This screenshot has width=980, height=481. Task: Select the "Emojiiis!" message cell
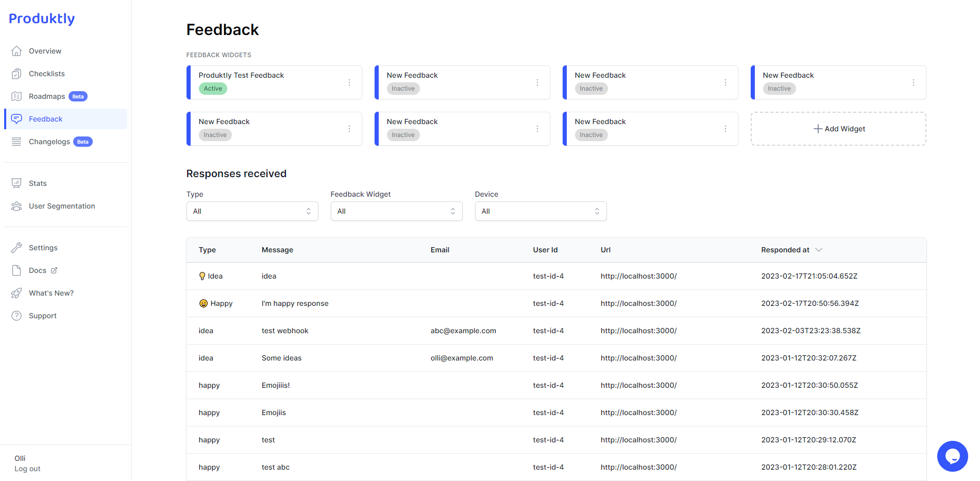coord(276,385)
